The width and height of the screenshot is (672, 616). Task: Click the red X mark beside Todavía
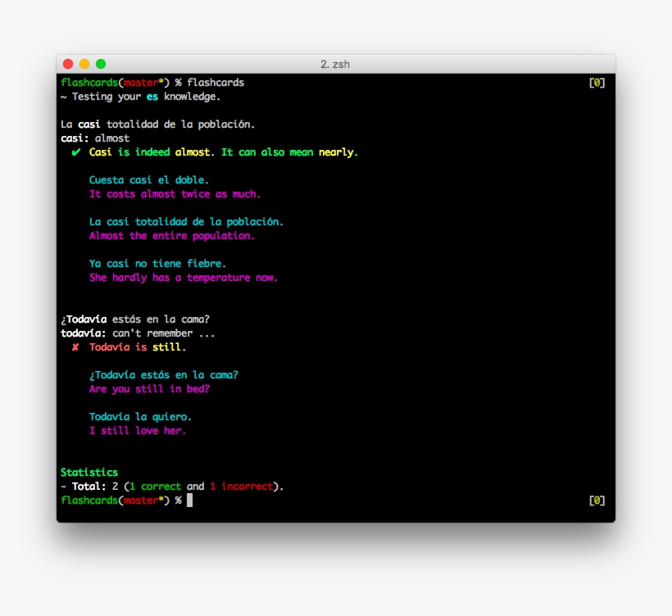coord(75,347)
